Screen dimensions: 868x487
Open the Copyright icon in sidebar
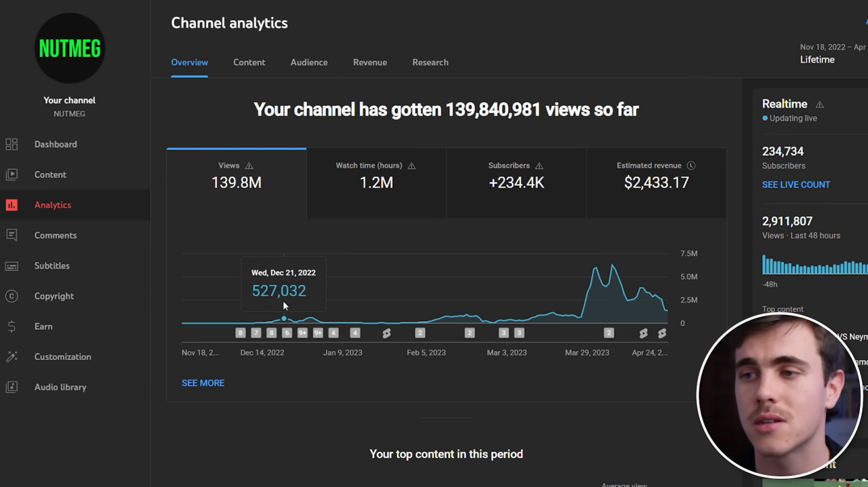tap(11, 296)
